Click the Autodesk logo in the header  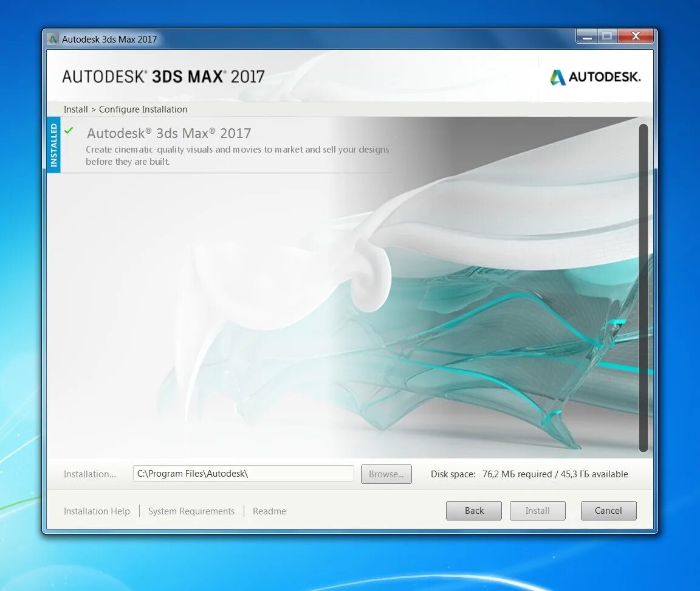(x=595, y=77)
